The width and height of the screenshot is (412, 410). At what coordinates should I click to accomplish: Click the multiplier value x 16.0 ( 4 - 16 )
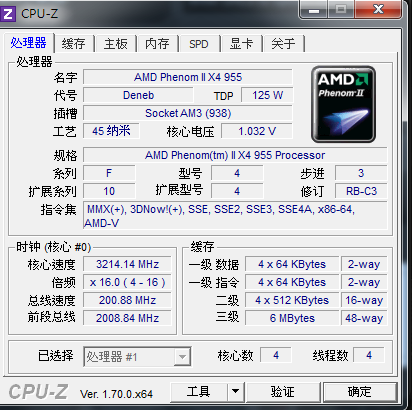(127, 282)
